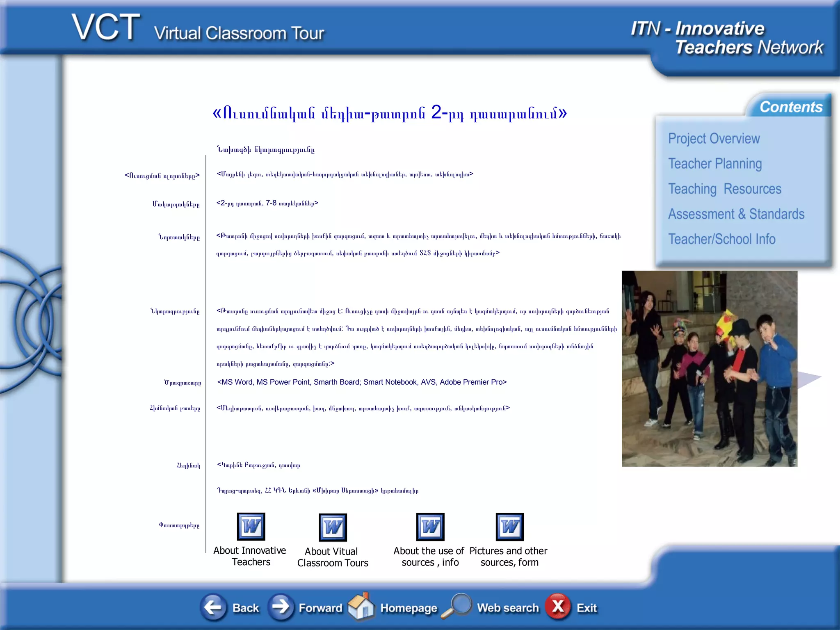Viewport: 840px width, 630px height.
Task: Open the Pictures and other sources document
Action: (509, 527)
